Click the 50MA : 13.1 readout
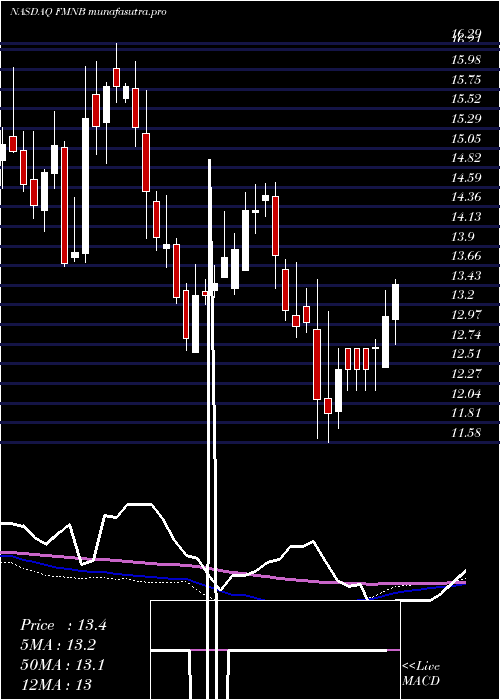Image resolution: width=500 pixels, height=700 pixels. click(x=62, y=665)
